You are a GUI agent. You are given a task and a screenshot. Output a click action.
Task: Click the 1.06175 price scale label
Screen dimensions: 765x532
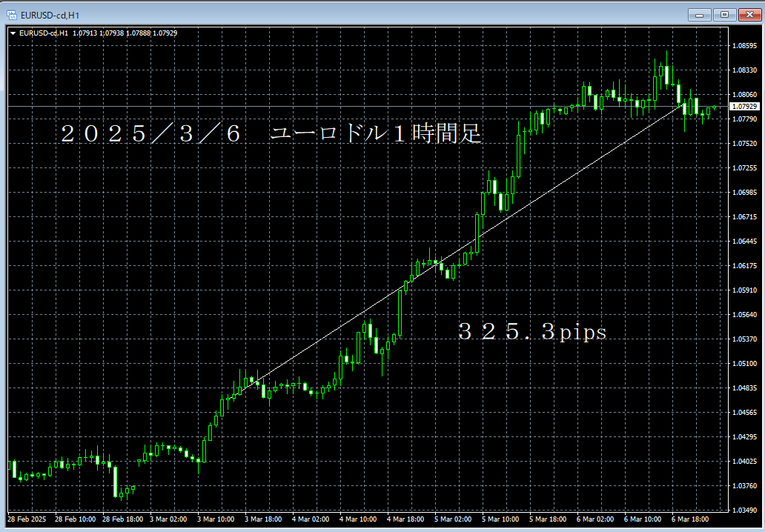745,266
